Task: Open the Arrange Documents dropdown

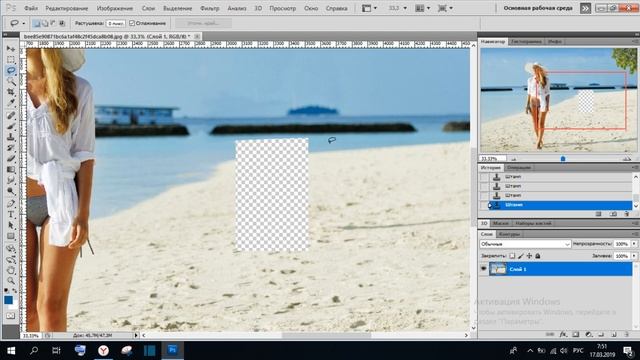Action: click(423, 8)
